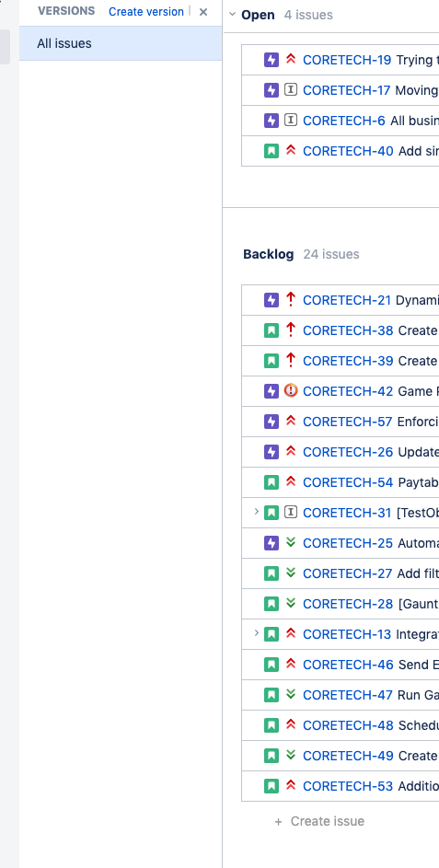Open issue CORETECH-53 link
This screenshot has height=868, width=439.
[348, 786]
